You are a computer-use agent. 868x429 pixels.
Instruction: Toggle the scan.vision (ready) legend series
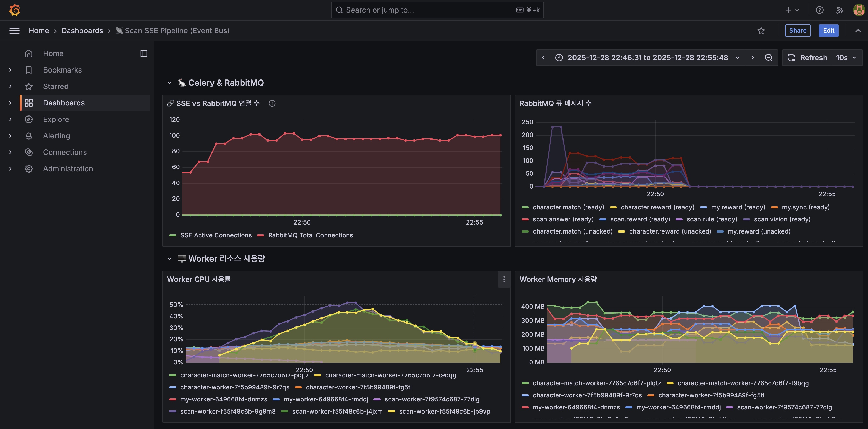click(x=782, y=219)
